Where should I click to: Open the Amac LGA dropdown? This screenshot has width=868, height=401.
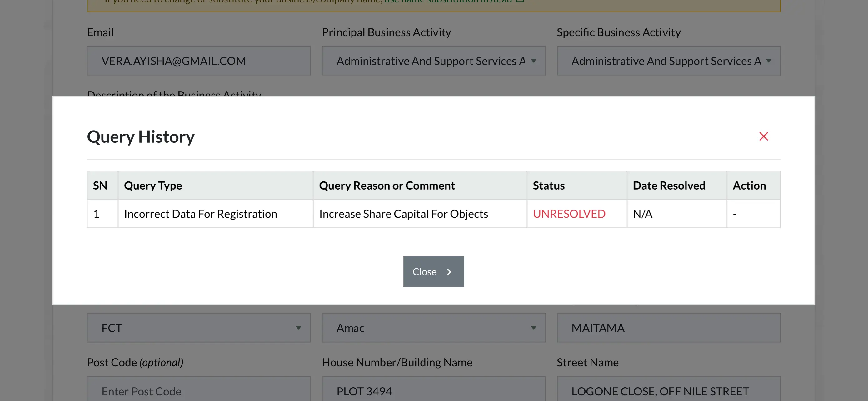pos(433,328)
